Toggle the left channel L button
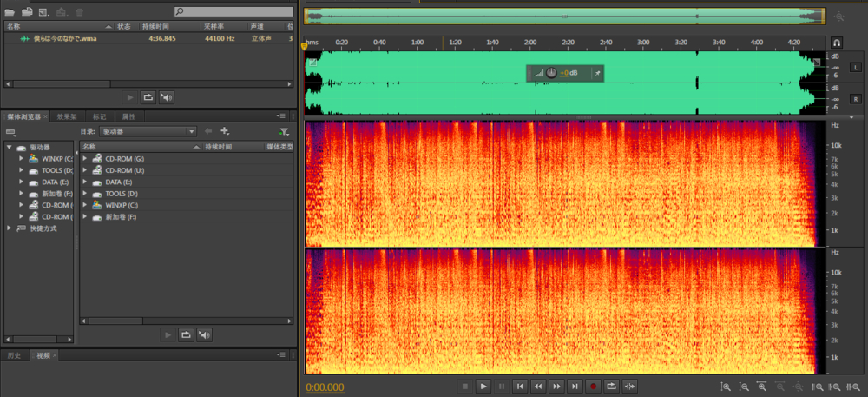868x397 pixels. (855, 66)
